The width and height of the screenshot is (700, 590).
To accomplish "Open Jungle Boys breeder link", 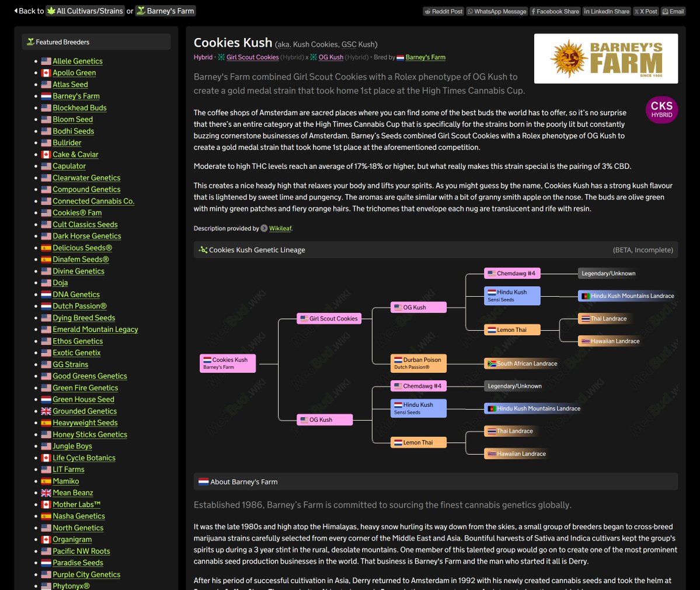I will click(72, 446).
